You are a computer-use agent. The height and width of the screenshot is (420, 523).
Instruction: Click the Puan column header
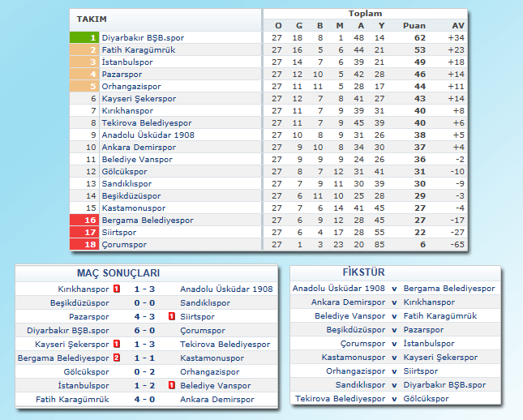pos(414,25)
